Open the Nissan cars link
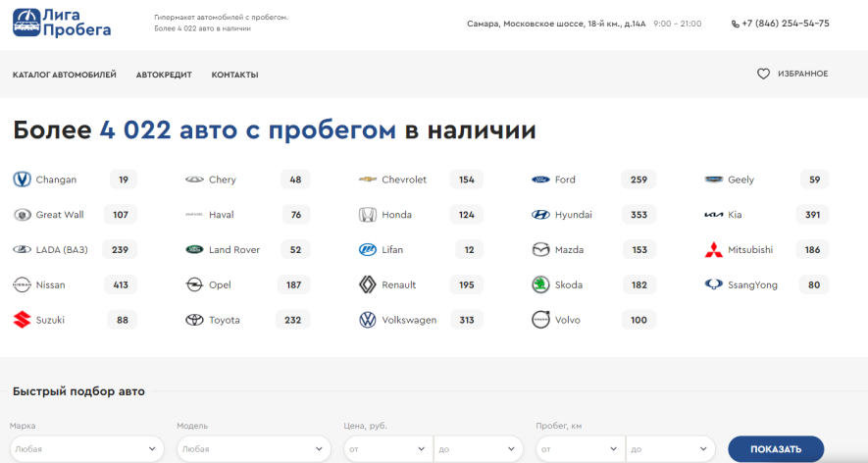The height and width of the screenshot is (463, 868). pyautogui.click(x=50, y=284)
